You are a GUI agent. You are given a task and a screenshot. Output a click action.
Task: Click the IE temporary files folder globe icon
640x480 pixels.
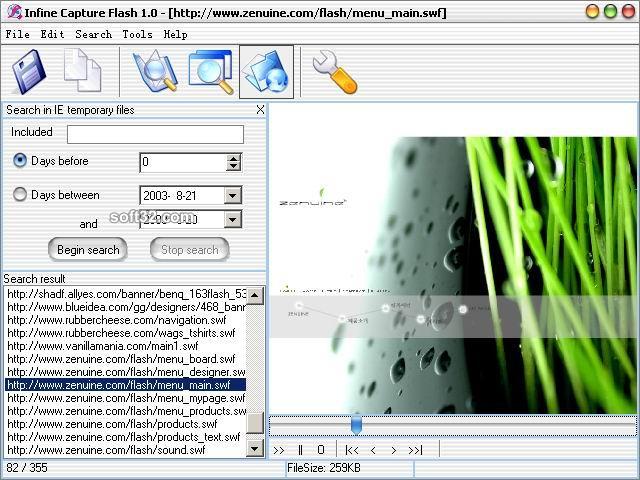tap(266, 72)
